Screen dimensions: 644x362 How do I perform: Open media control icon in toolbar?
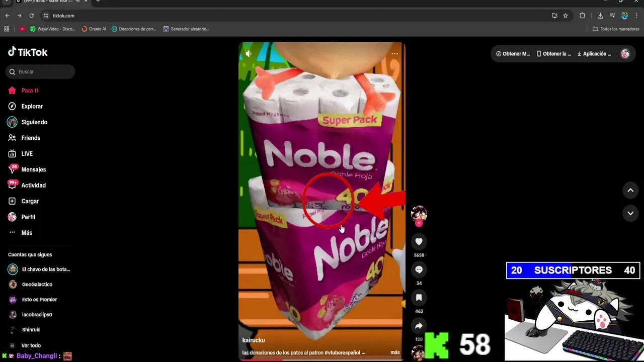[x=612, y=16]
